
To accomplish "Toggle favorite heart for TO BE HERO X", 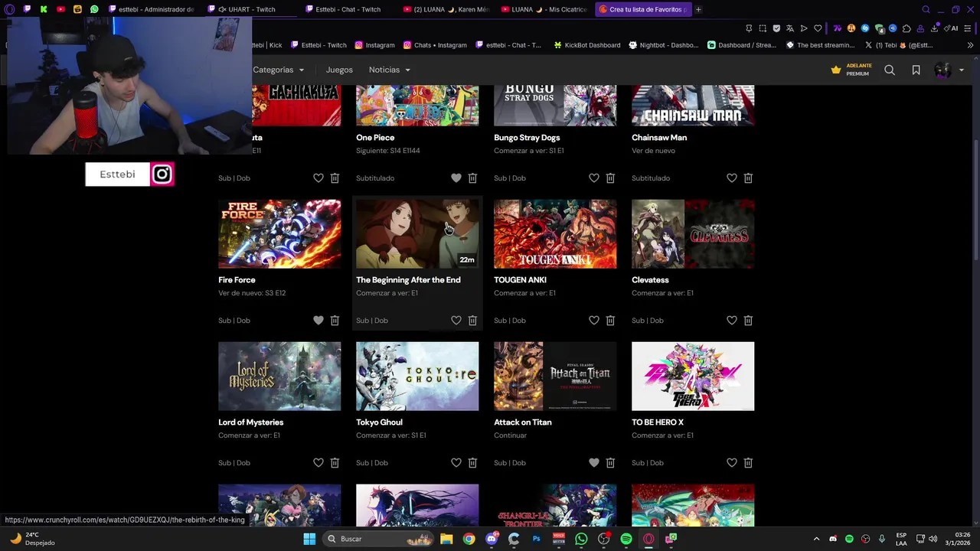I will (x=732, y=463).
